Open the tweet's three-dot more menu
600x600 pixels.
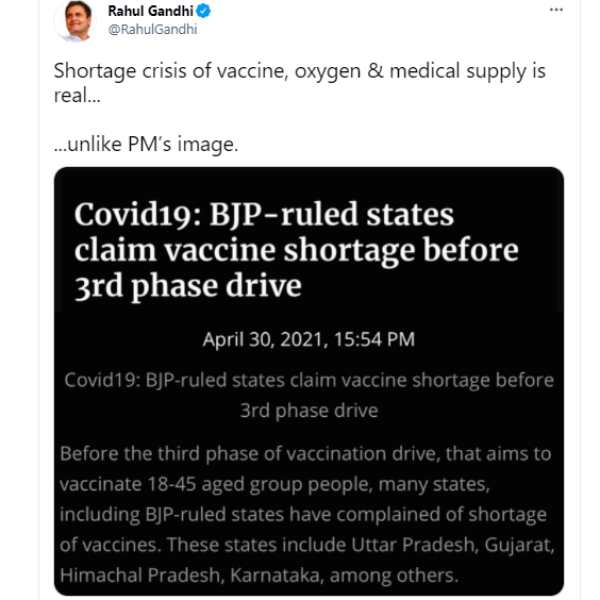[x=556, y=10]
